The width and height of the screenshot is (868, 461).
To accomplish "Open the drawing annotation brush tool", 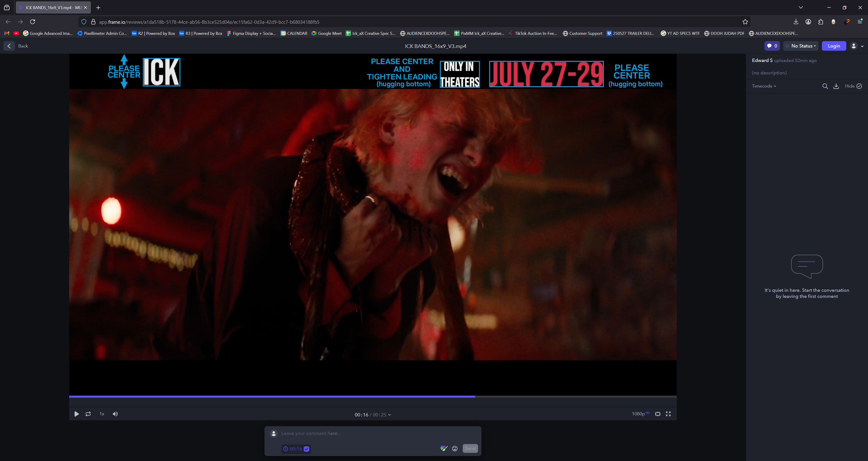I will [x=444, y=448].
